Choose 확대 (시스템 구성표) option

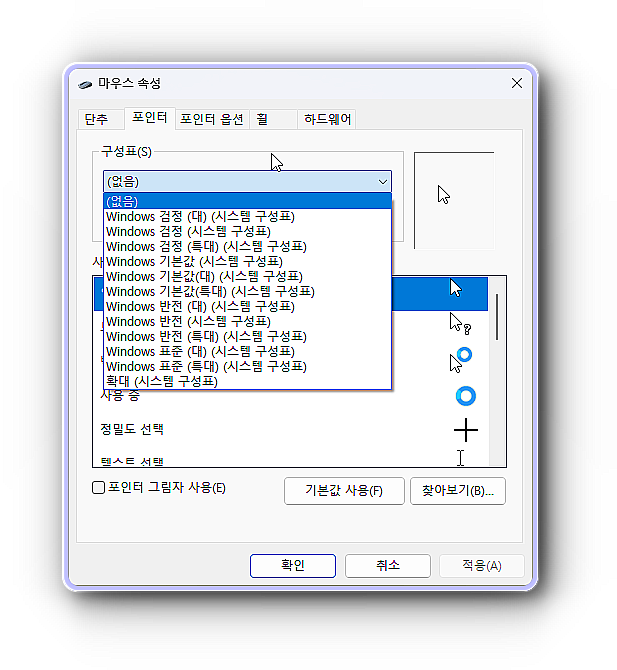[x=247, y=381]
